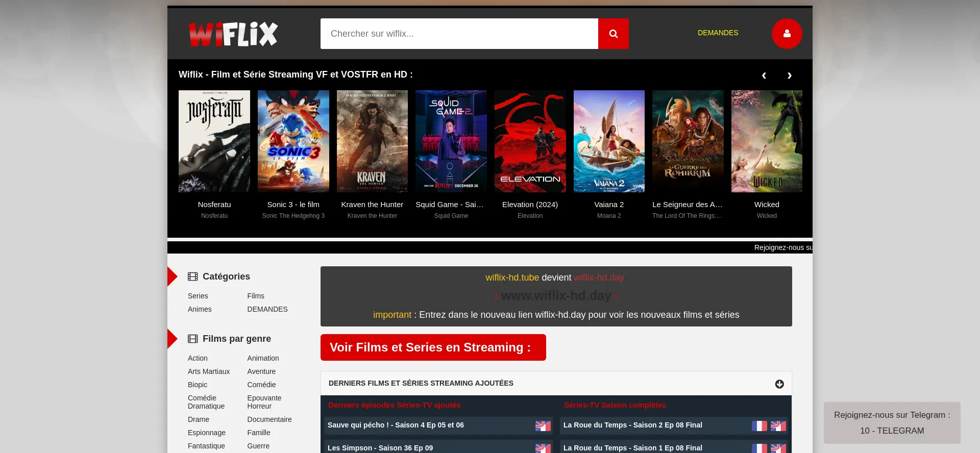Click Voir Films et Series en Streaming button
Screen dimensions: 980x453
433,347
